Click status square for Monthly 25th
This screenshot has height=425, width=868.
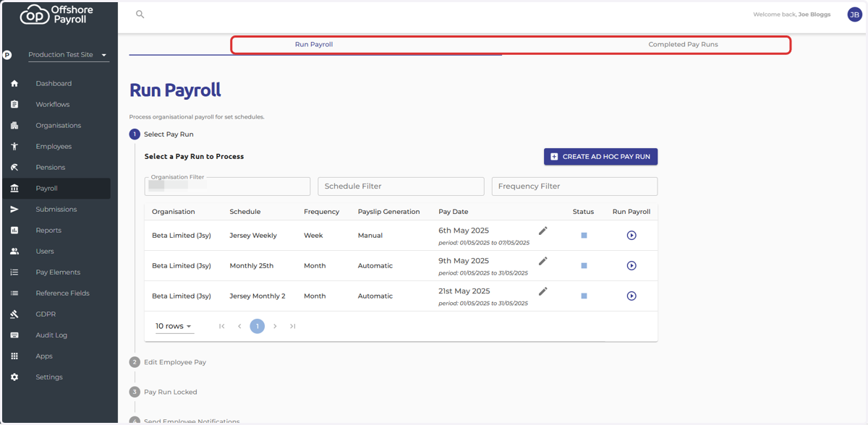[x=584, y=265]
